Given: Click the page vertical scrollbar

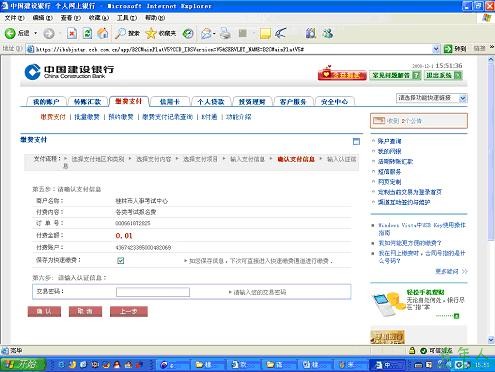Looking at the screenshot, I should coord(491,200).
